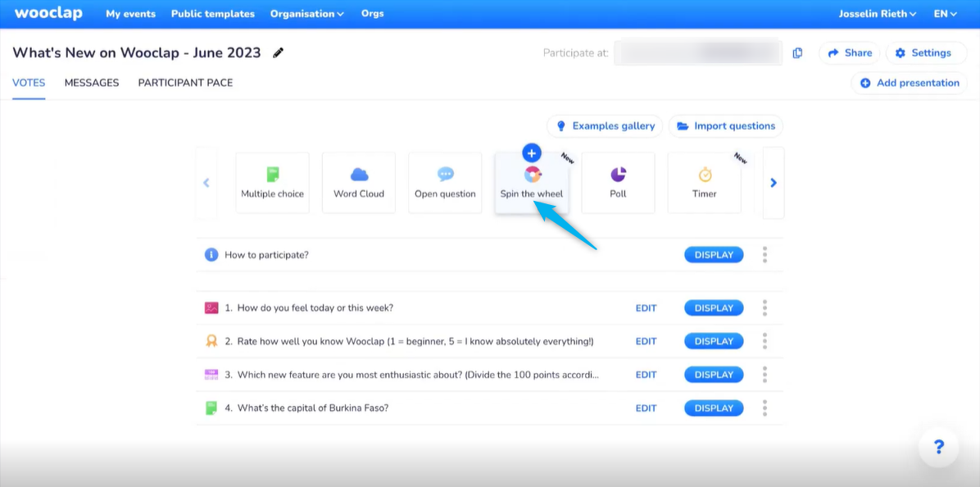
Task: Click the points icon of question 3
Action: pos(211,375)
